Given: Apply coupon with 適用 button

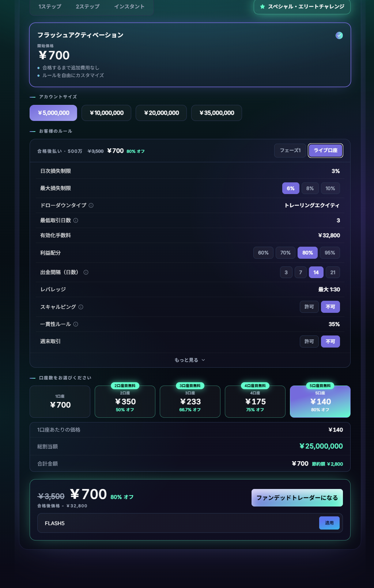Looking at the screenshot, I should (x=329, y=523).
